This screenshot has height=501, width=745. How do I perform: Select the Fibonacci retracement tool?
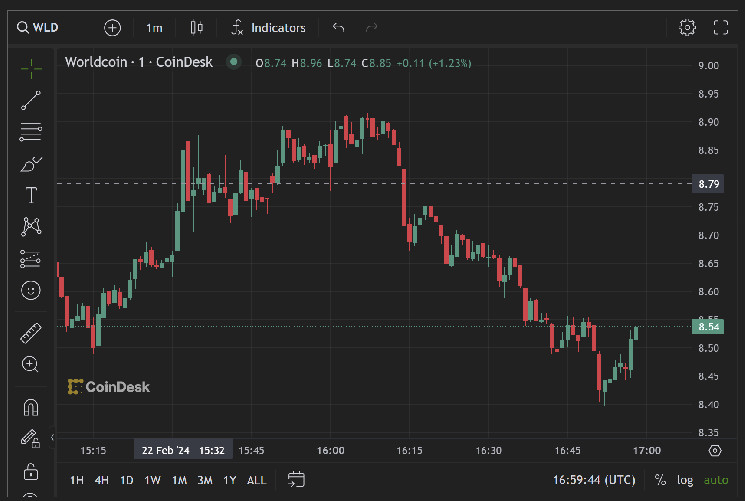tap(31, 132)
